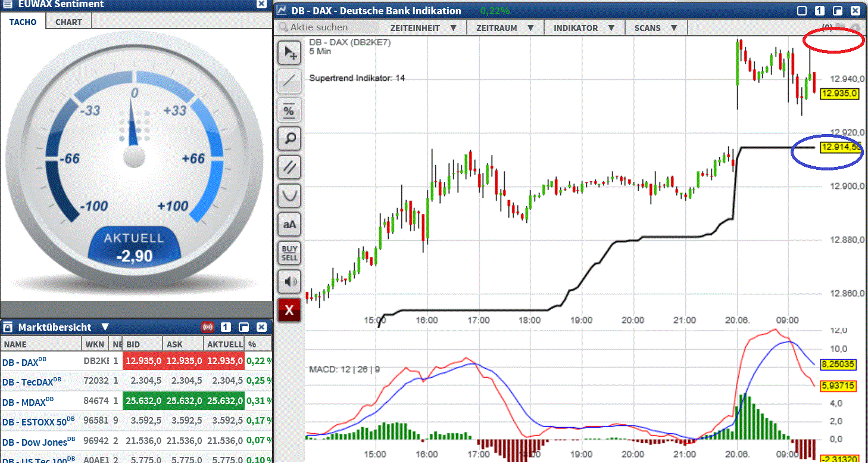Click the Aktie suchen search field
This screenshot has width=868, height=463.
[x=324, y=27]
